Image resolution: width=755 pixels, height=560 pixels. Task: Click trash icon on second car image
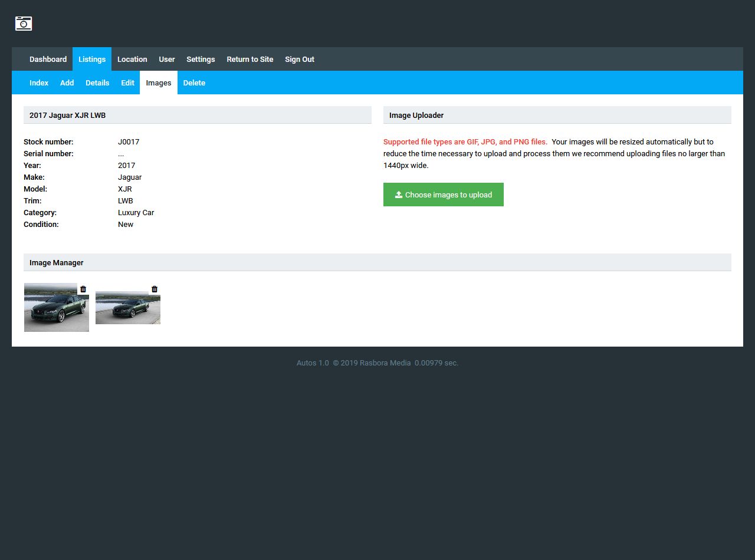155,289
